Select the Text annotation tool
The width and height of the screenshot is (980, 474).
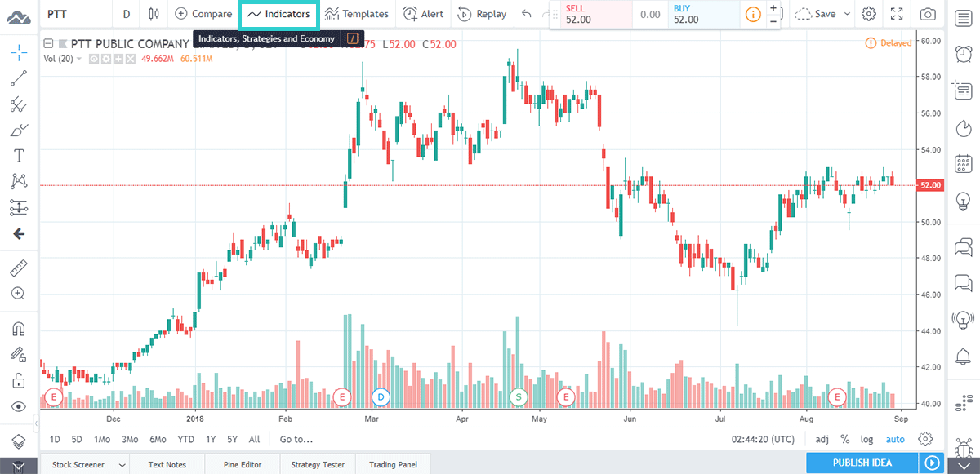coord(18,155)
